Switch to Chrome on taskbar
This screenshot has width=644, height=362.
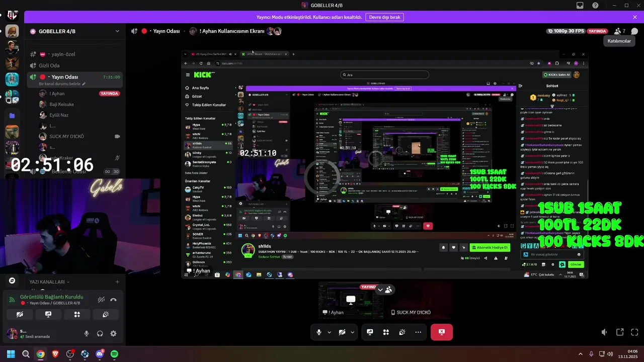tap(40, 354)
